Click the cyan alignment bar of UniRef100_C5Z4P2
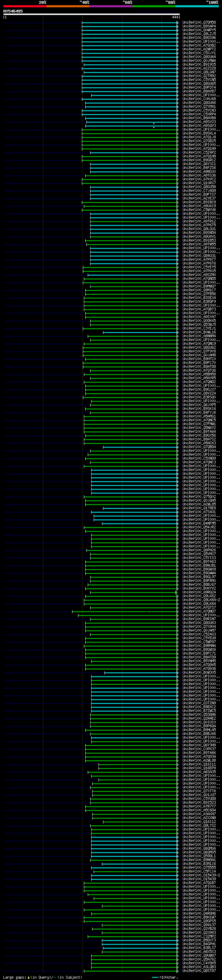This screenshot has width=222, height=980. click(134, 153)
